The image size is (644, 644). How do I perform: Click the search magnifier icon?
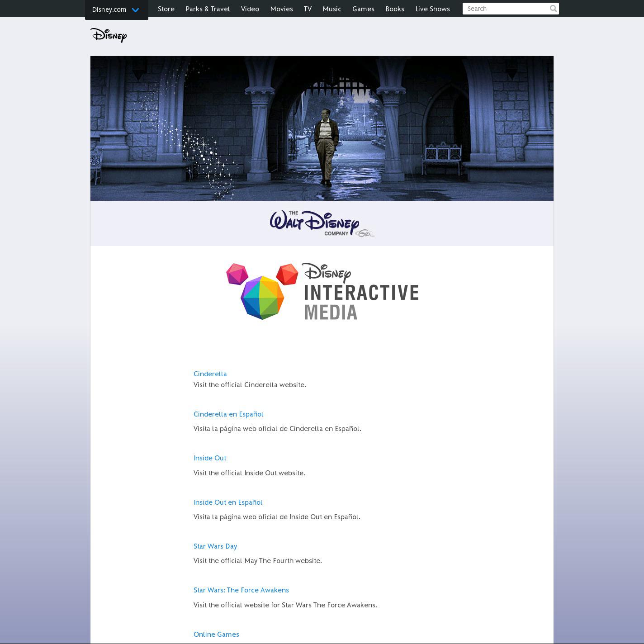click(553, 9)
